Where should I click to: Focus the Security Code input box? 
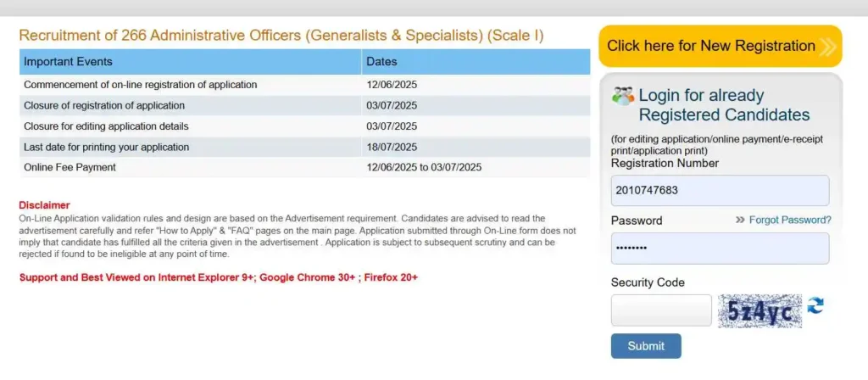661,310
